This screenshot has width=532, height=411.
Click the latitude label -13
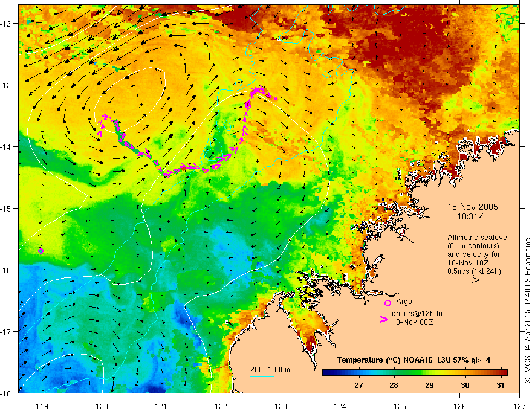coord(7,85)
